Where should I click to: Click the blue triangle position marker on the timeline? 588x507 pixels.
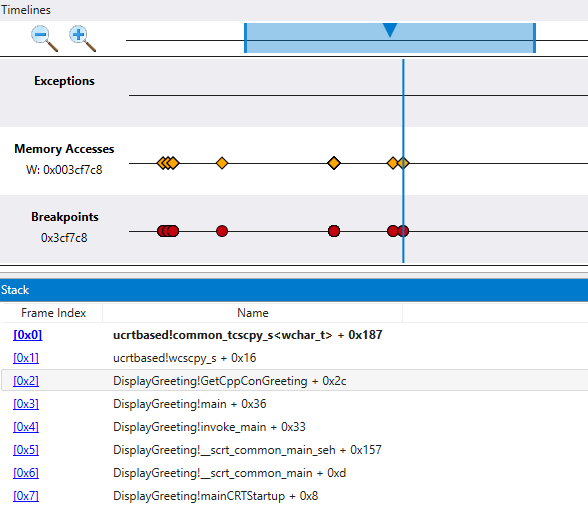pos(390,30)
